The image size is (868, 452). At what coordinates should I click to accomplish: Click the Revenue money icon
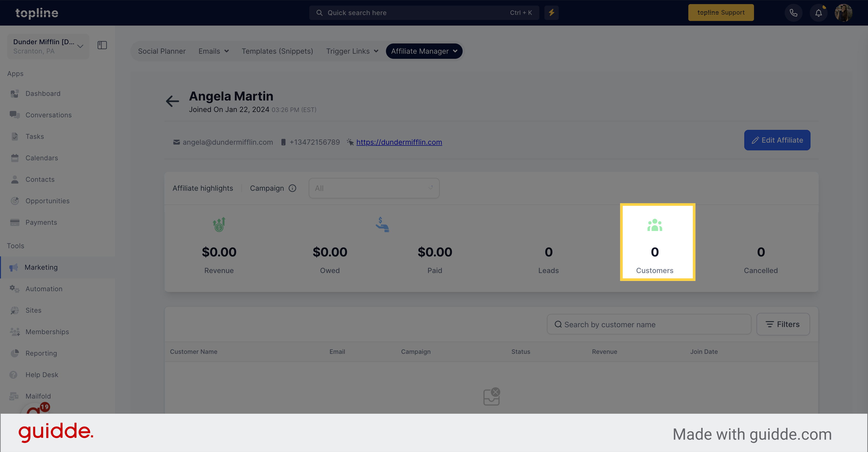click(x=219, y=224)
